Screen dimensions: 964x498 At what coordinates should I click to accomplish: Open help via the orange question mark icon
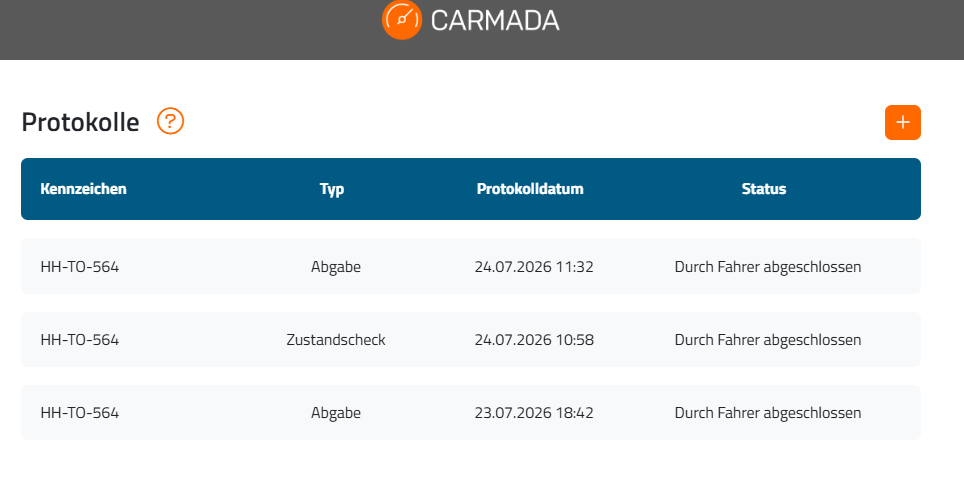170,121
